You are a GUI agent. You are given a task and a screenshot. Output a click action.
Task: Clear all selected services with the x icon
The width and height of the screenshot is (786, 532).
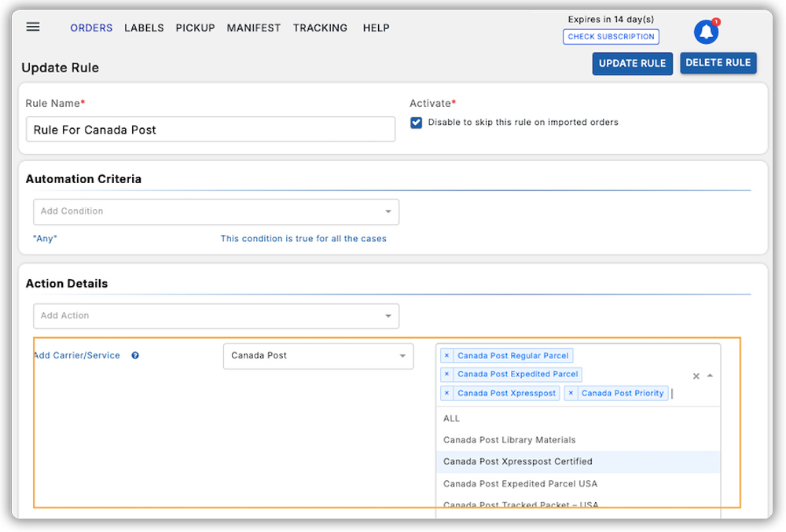696,376
